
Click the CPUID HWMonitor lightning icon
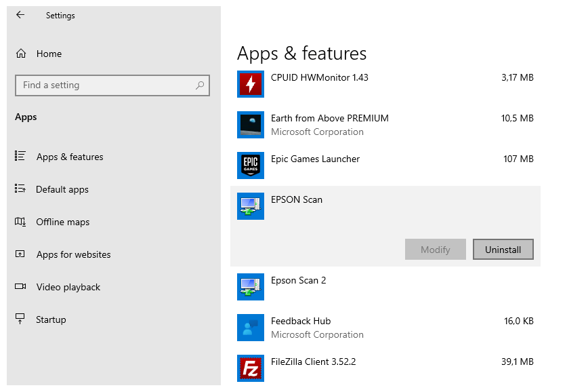251,84
